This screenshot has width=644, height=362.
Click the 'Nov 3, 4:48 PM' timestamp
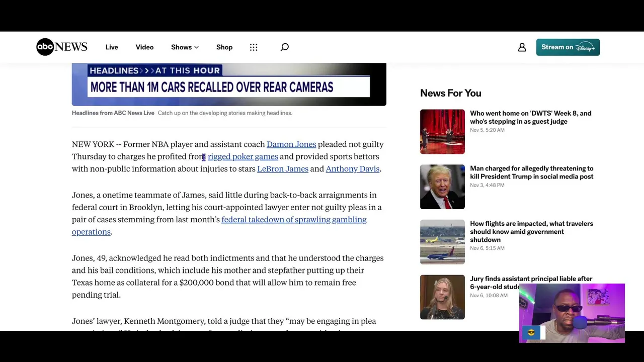(487, 186)
